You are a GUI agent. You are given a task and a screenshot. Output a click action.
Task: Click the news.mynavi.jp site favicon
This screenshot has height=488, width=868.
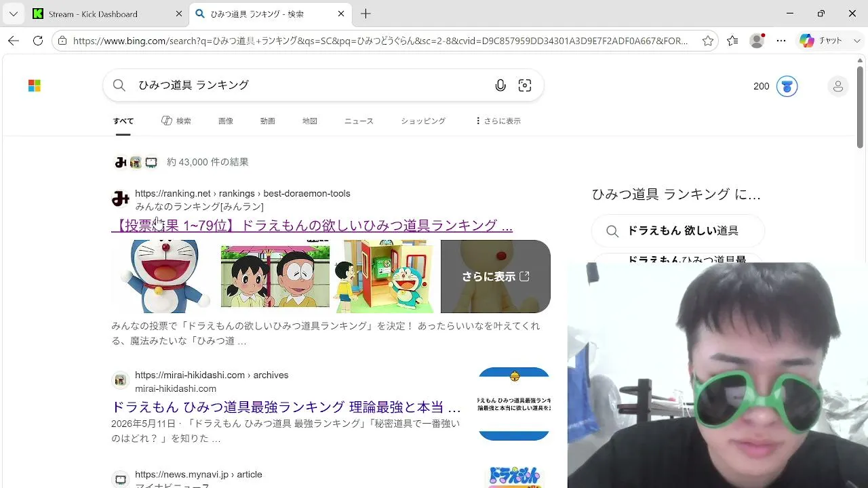[x=121, y=480]
